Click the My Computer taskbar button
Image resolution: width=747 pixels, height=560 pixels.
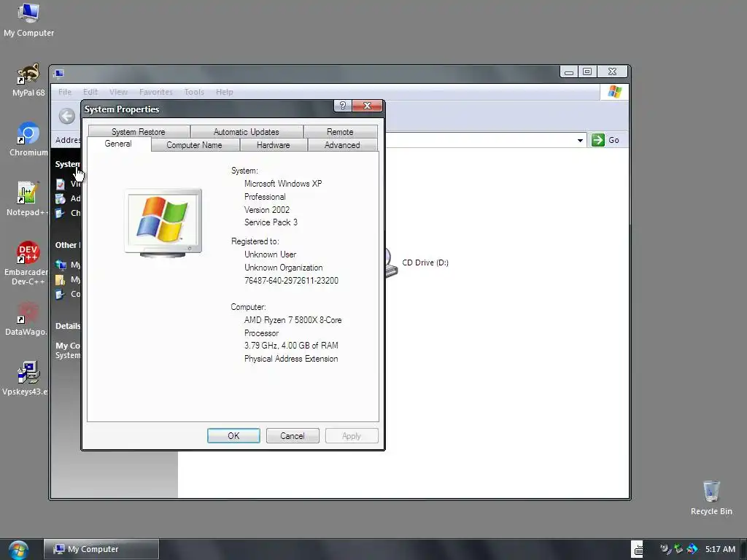pyautogui.click(x=101, y=549)
